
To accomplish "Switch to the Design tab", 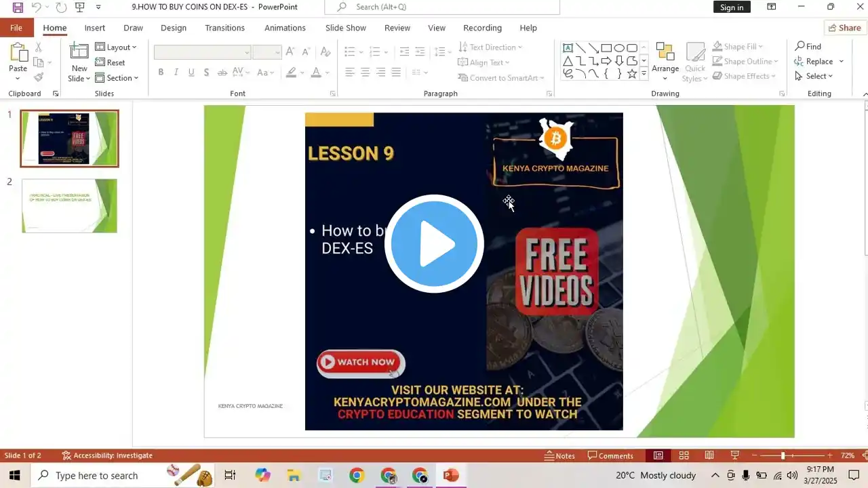I will 174,28.
